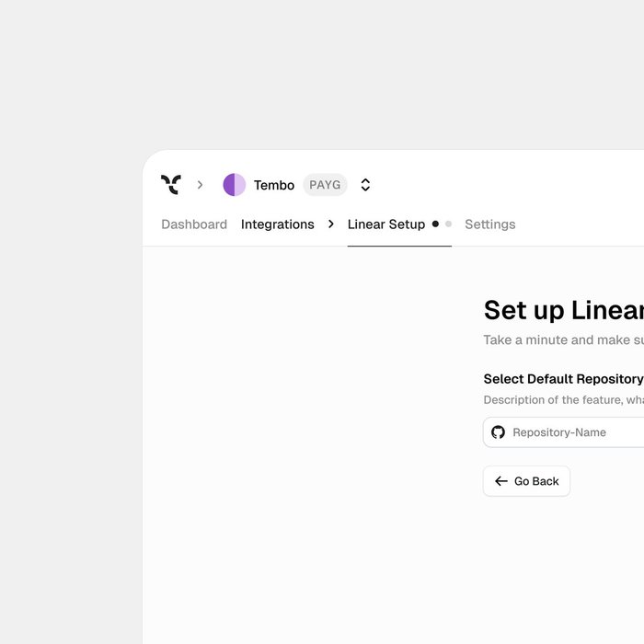This screenshot has width=644, height=644.
Task: Click the Select Default Repository label
Action: click(x=563, y=379)
